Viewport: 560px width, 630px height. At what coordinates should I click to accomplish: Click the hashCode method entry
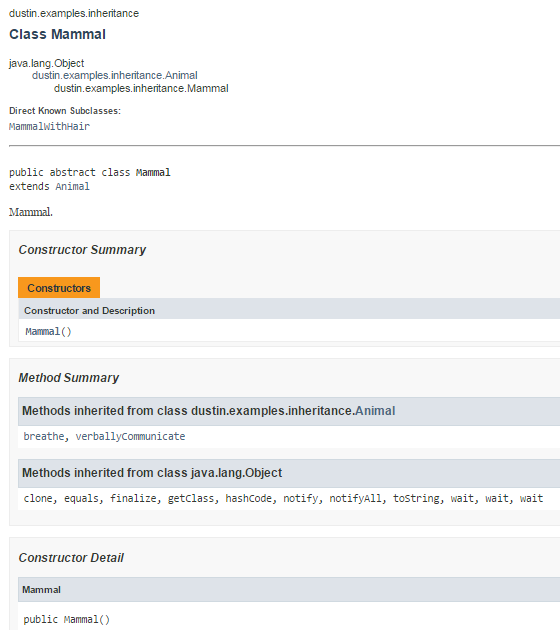pyautogui.click(x=249, y=499)
